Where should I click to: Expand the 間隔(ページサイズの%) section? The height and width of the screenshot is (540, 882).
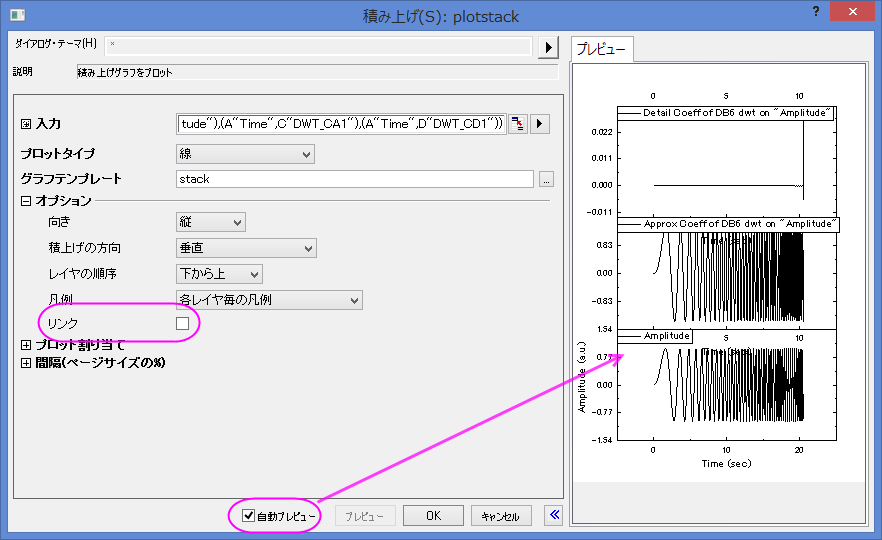[26, 363]
